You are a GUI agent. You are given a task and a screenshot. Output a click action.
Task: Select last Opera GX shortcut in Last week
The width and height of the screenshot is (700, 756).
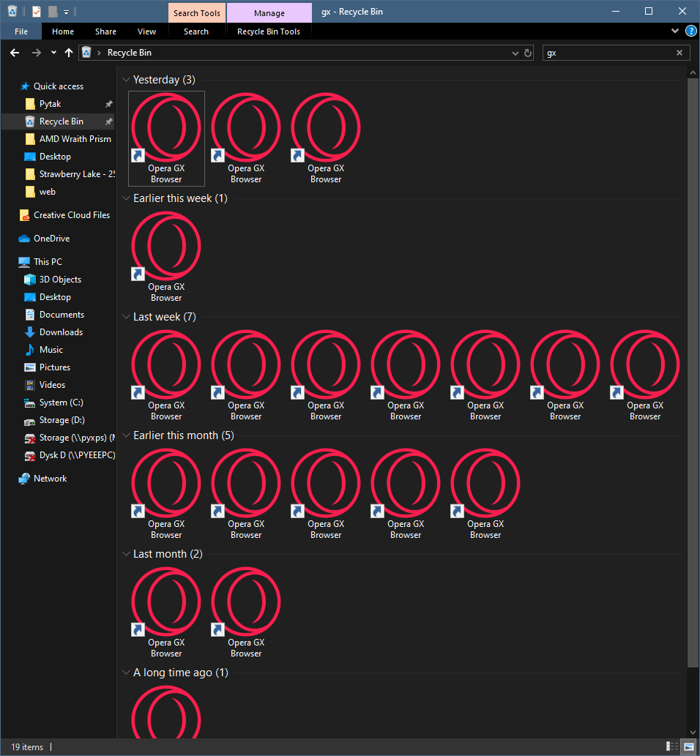click(645, 375)
